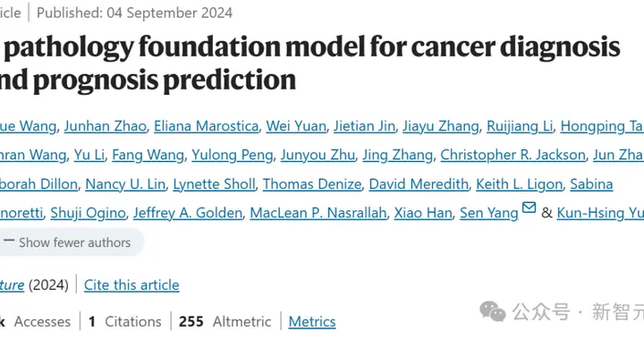Screen dimensions: 644x340
Task: Click author Jiayu Zhang
Action: pyautogui.click(x=441, y=126)
